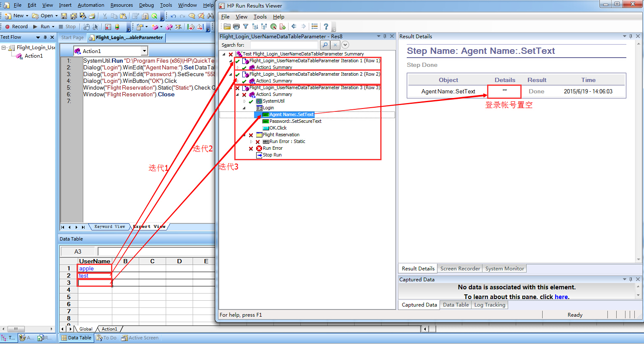Screen dimensions: 644x344
Task: Click the Stop button in QTP toolbar
Action: click(x=67, y=26)
